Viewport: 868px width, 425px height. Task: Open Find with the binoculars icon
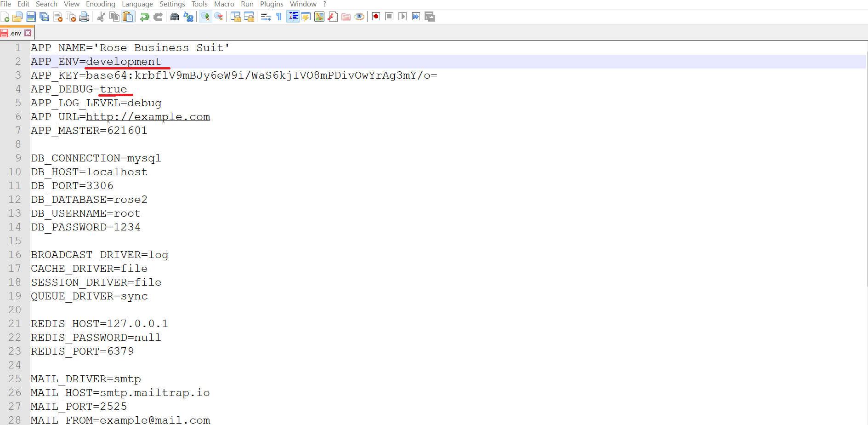(x=175, y=17)
